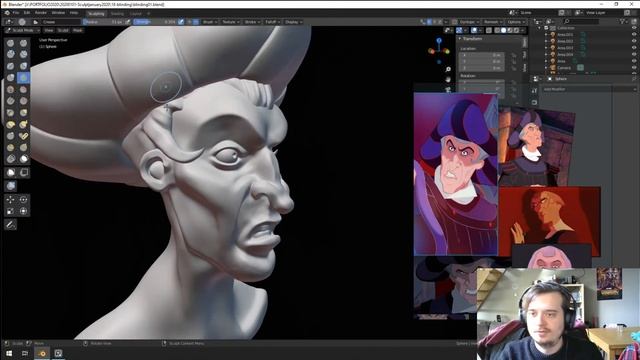The image size is (640, 360).
Task: Switch viewport shading to Rendered
Action: click(x=516, y=30)
